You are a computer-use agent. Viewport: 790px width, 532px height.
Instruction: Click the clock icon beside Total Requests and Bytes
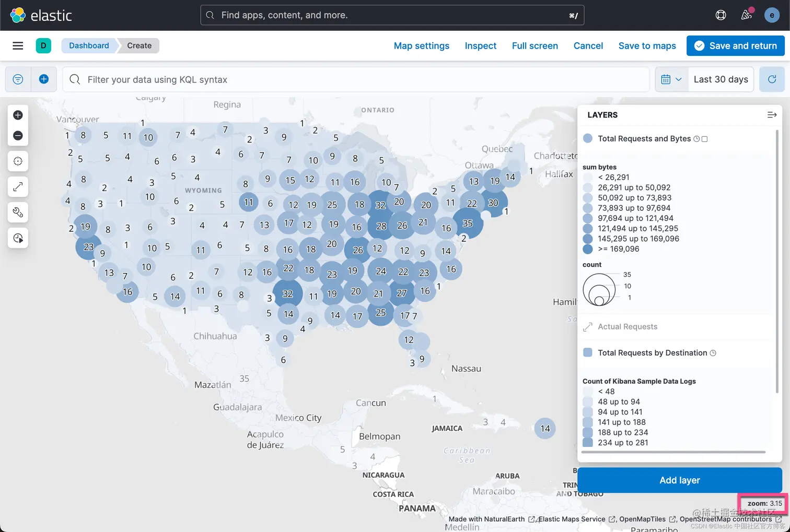[696, 139]
